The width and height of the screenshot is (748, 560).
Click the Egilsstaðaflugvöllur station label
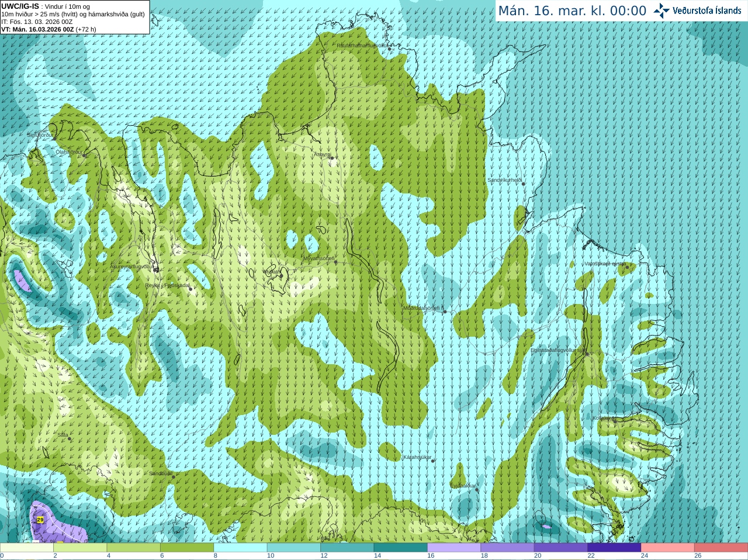pyautogui.click(x=558, y=350)
